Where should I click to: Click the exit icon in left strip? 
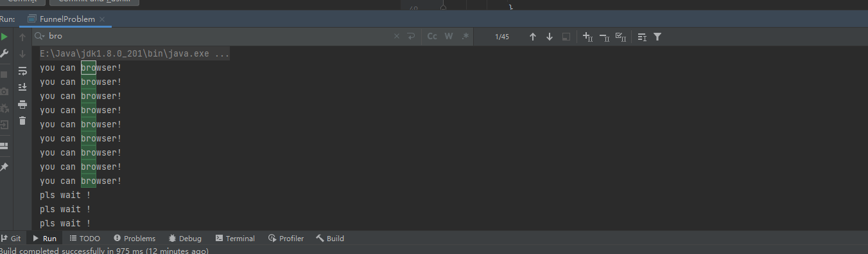(x=4, y=125)
